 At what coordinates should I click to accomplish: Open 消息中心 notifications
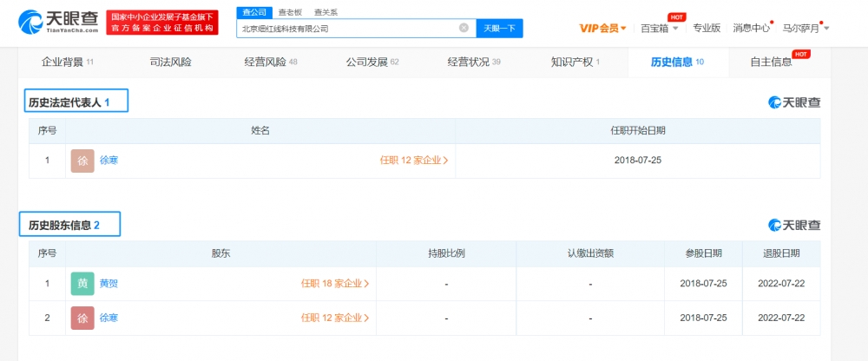(x=751, y=28)
